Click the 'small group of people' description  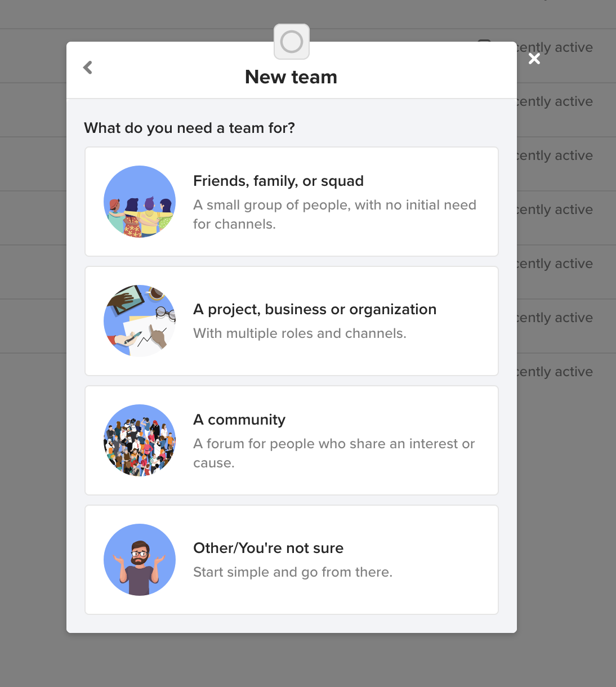(x=334, y=215)
